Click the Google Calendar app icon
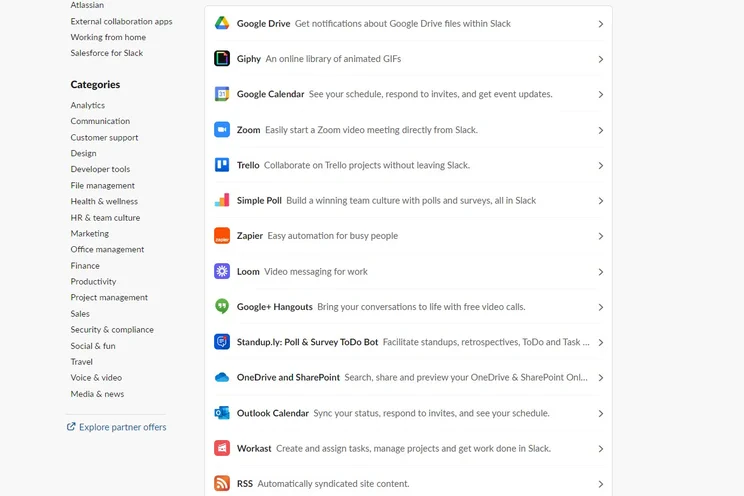This screenshot has height=496, width=744. (x=222, y=94)
